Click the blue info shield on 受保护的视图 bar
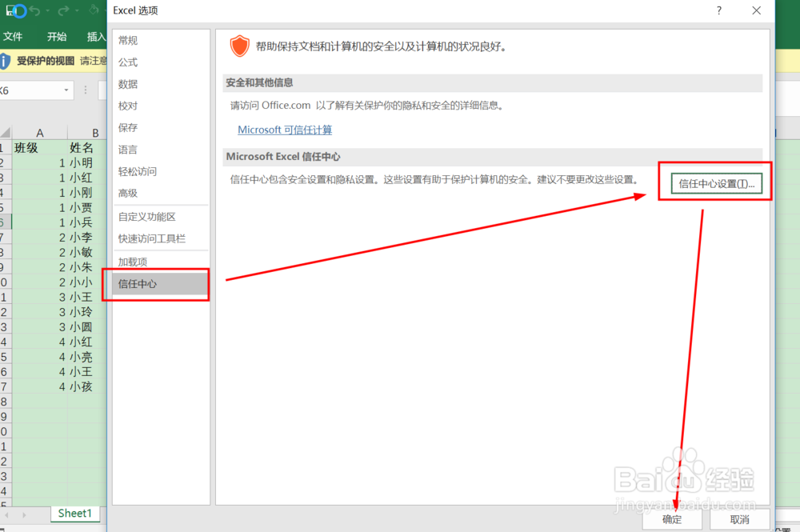 [6, 61]
